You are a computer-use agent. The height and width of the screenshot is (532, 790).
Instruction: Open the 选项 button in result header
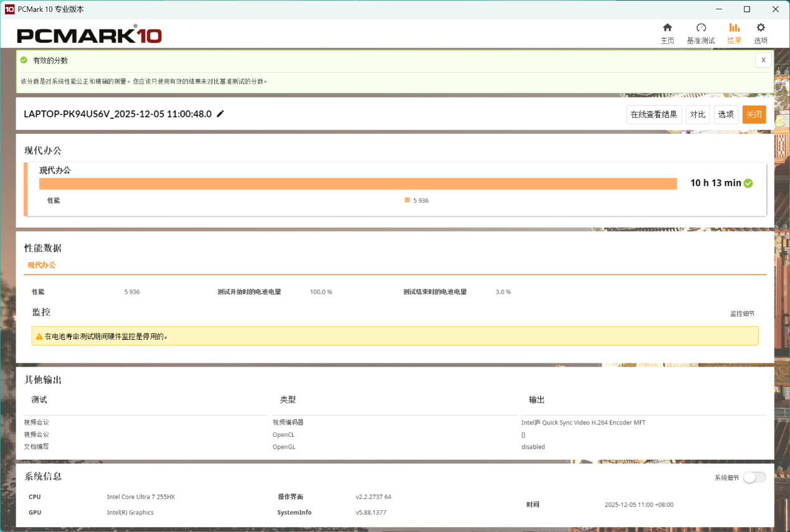(726, 114)
